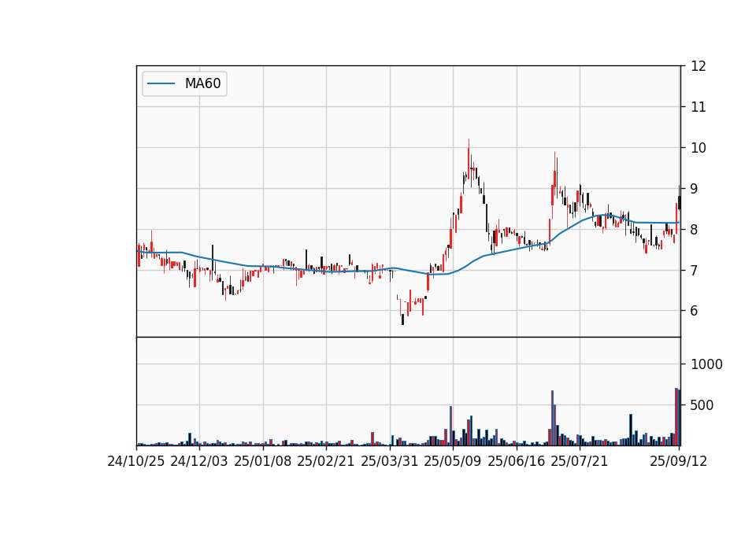Click the volume axis value 500
Viewport: 756px width, 543px height.
point(702,405)
